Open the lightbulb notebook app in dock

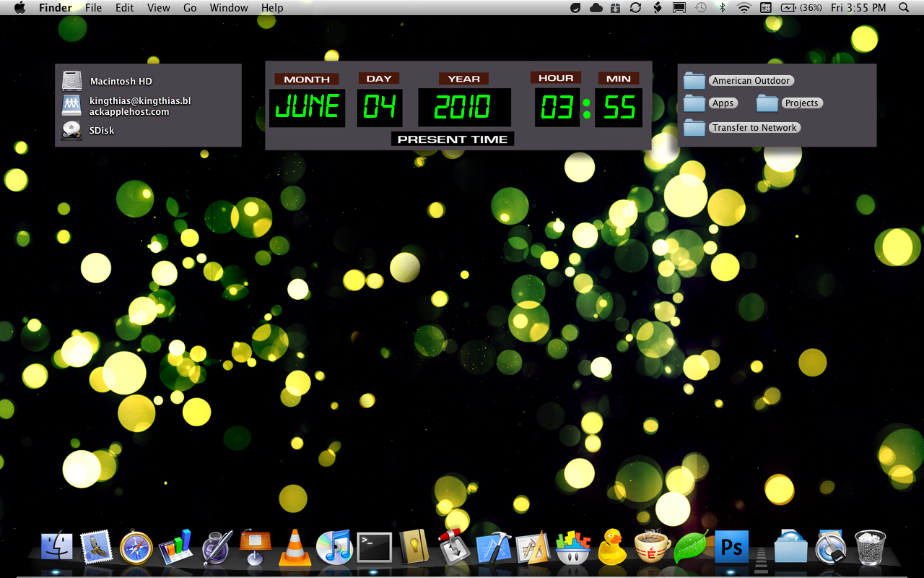(414, 547)
